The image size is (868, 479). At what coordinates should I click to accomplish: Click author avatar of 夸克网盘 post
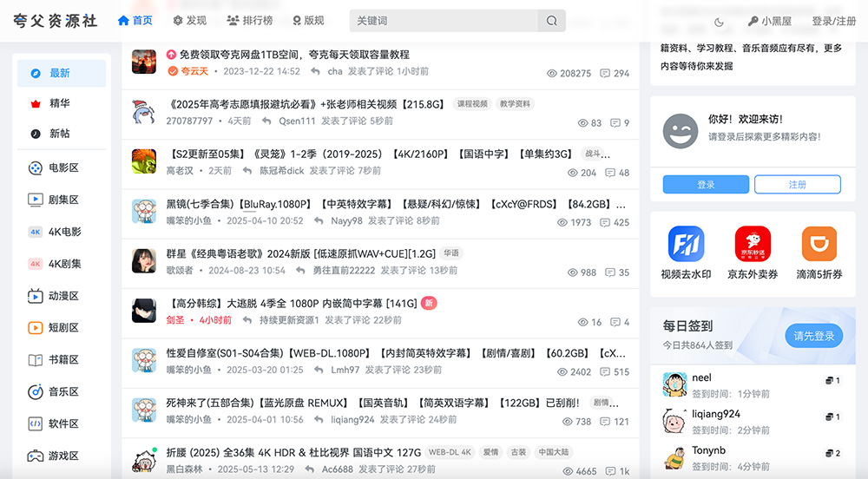[144, 62]
